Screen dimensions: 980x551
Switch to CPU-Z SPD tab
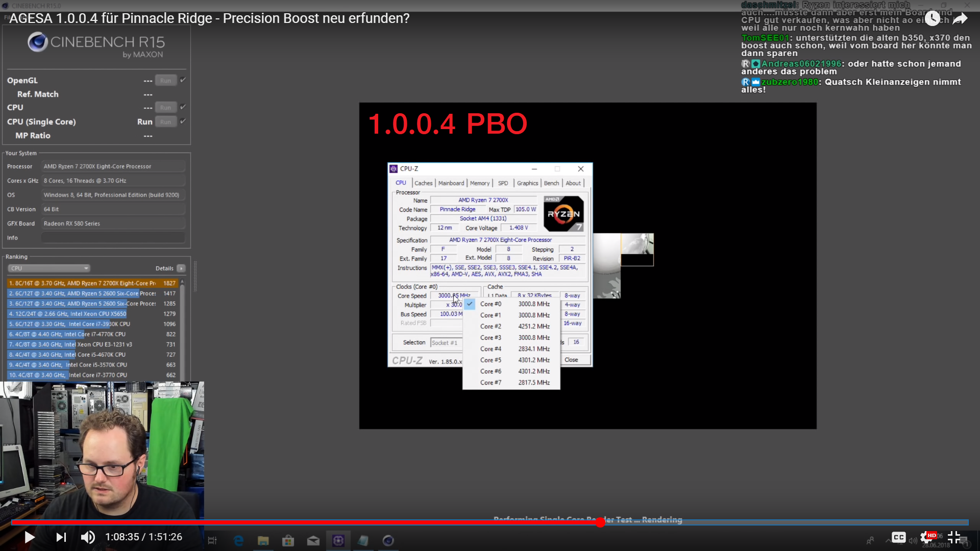point(503,183)
